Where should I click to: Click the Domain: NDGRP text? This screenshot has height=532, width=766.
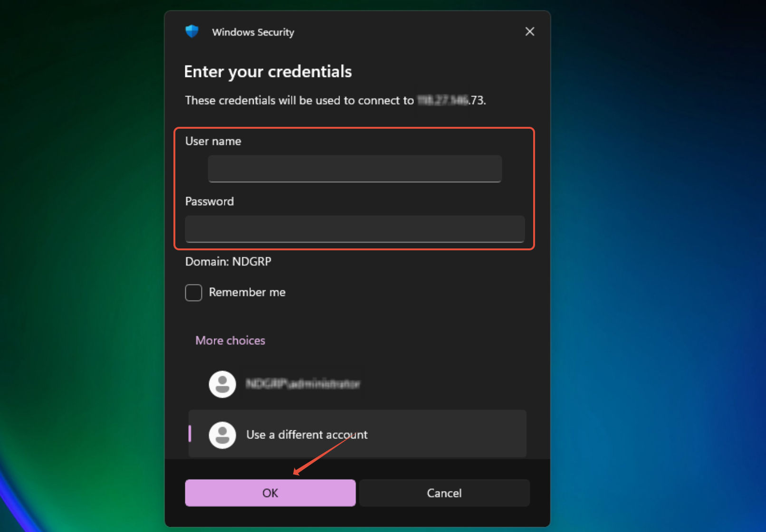tap(228, 262)
